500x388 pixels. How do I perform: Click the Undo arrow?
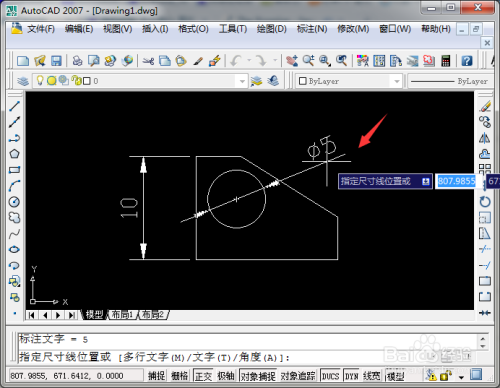(236, 61)
